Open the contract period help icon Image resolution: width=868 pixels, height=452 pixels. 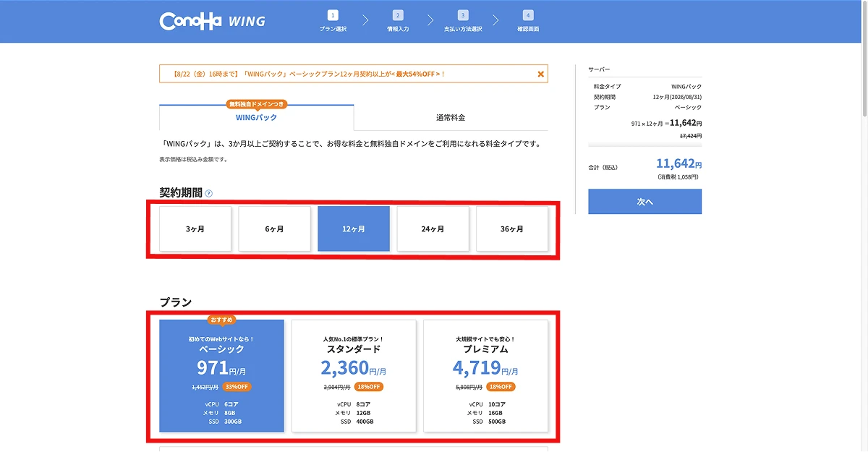point(209,194)
